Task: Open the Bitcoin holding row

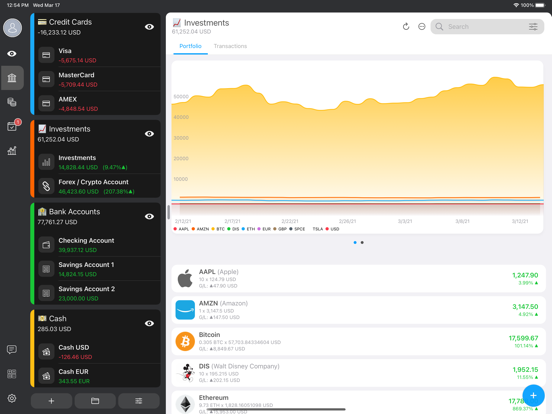Action: [358, 341]
